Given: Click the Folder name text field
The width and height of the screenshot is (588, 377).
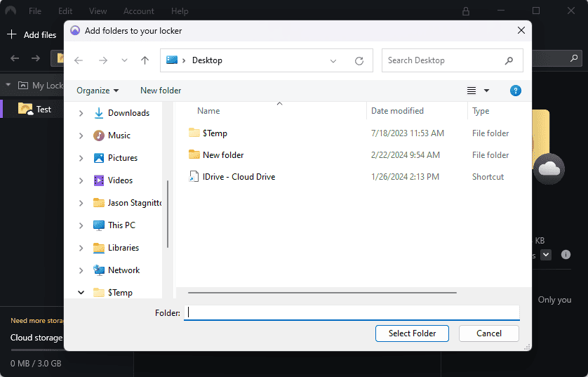Looking at the screenshot, I should pyautogui.click(x=352, y=313).
